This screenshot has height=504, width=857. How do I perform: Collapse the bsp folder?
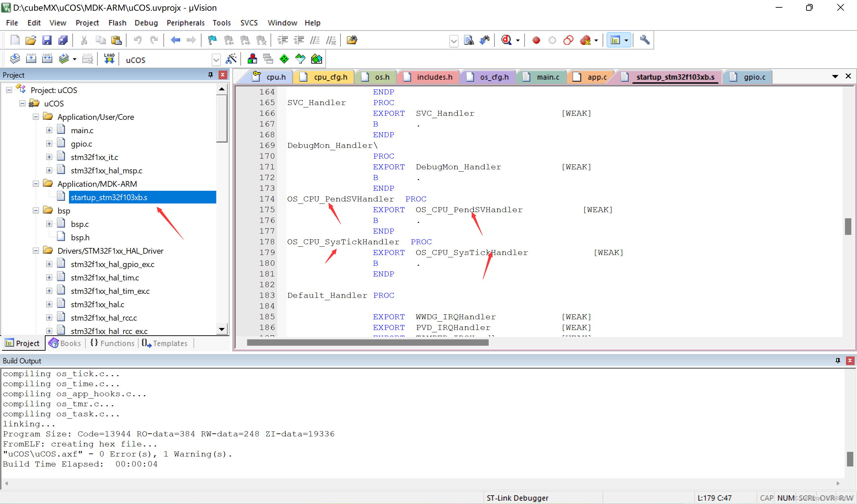point(36,211)
